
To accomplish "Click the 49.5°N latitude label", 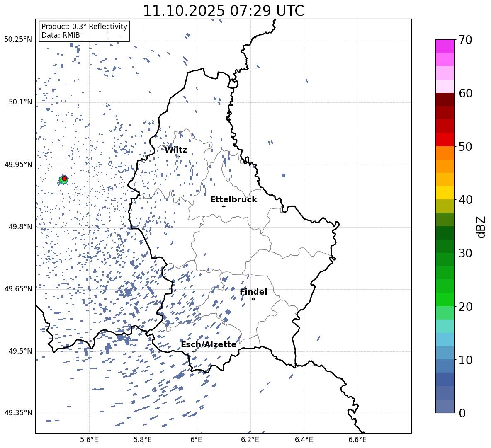I will pos(20,351).
